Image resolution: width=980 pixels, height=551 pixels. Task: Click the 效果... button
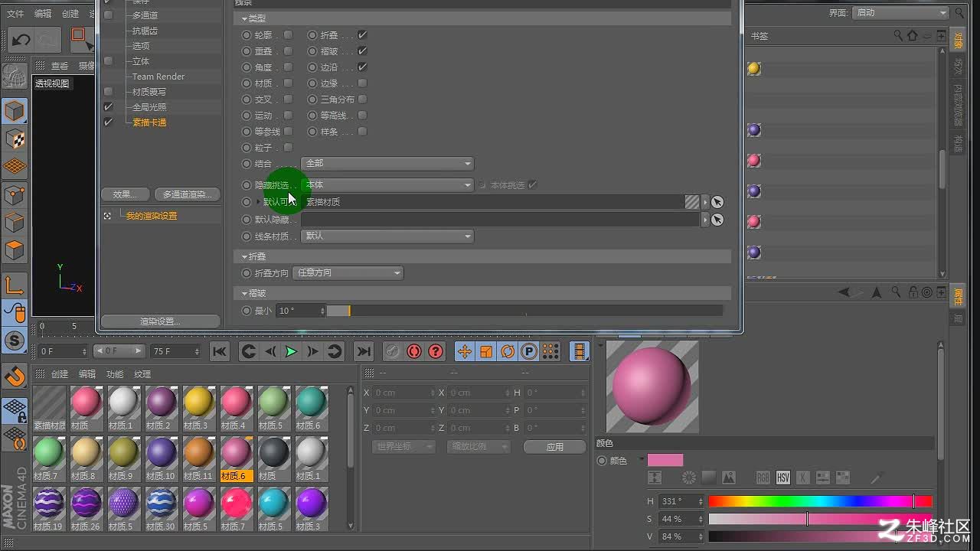point(125,194)
